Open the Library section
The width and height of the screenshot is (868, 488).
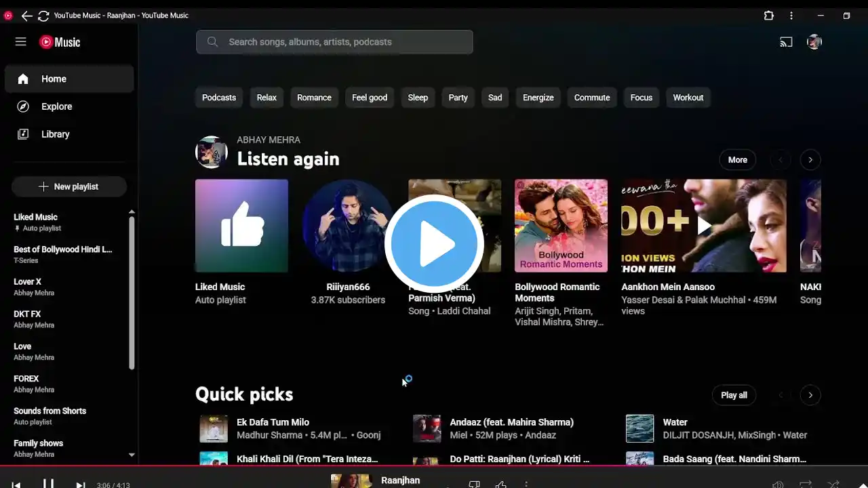(69, 134)
